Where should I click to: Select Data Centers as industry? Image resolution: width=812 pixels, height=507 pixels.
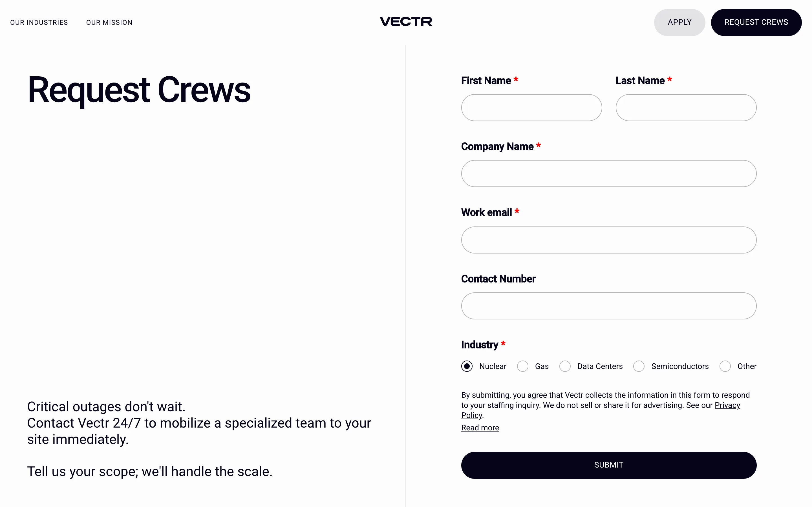click(565, 366)
